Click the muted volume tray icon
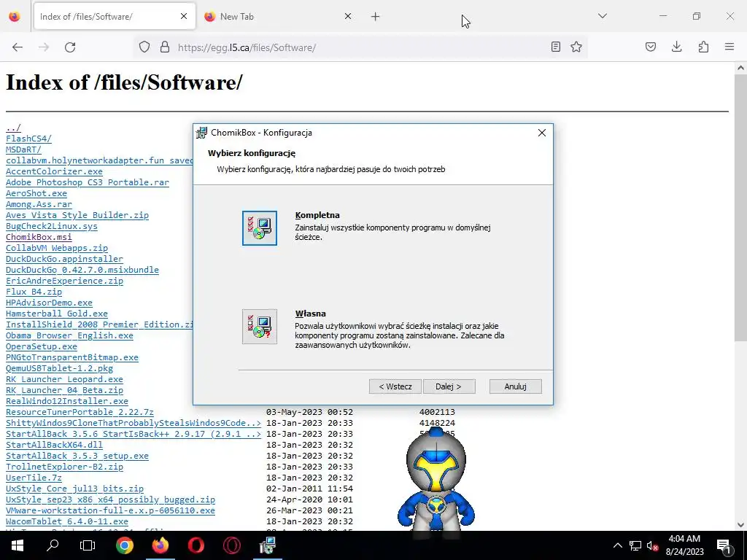 pos(652,545)
